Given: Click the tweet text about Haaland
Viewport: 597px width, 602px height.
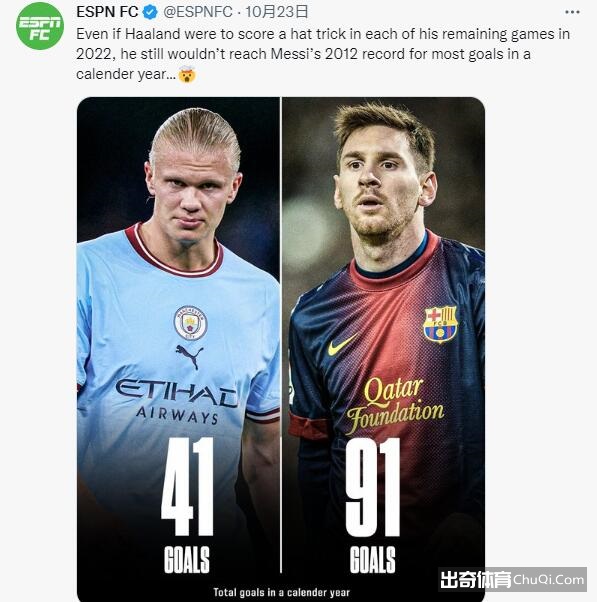Looking at the screenshot, I should [322, 54].
